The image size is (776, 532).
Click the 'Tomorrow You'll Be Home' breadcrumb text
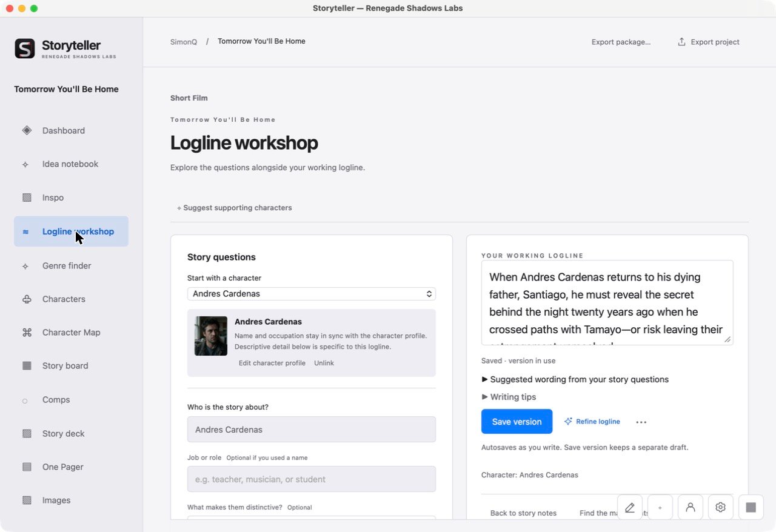[x=261, y=41]
